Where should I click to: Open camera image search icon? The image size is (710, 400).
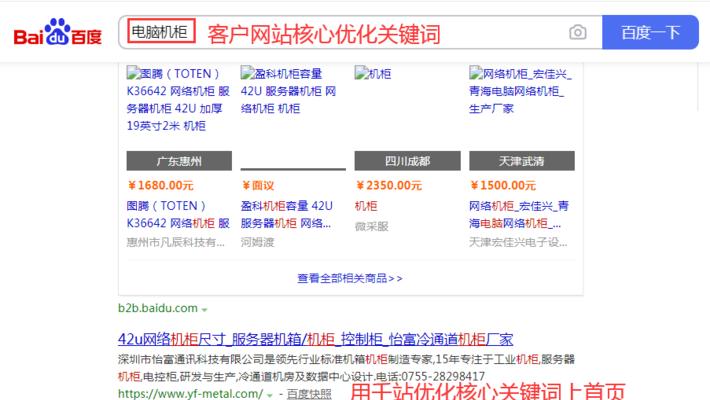click(x=578, y=32)
